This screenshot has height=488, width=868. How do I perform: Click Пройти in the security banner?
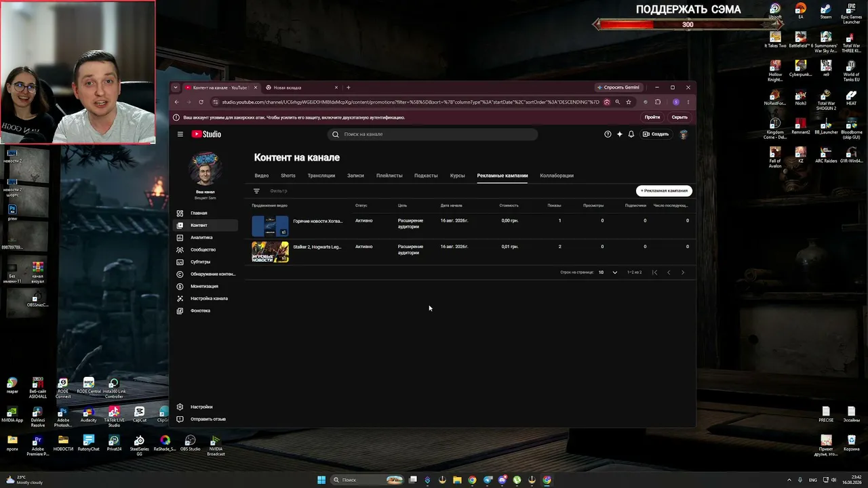coord(652,117)
